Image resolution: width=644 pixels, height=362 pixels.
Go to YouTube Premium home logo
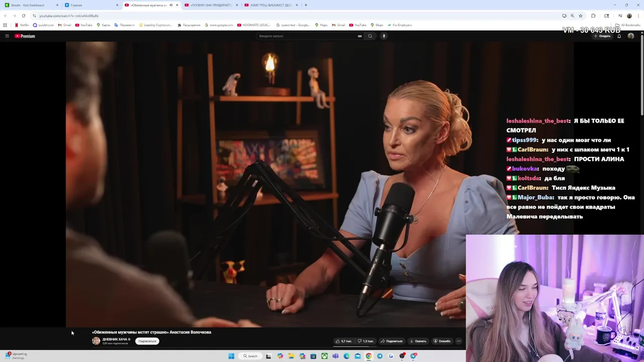25,36
